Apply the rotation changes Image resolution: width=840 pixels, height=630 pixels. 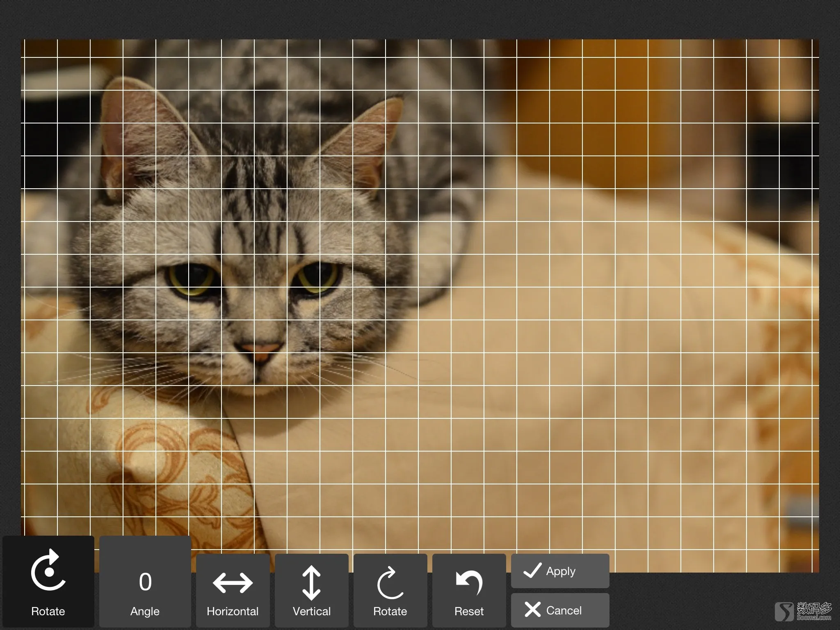(560, 571)
